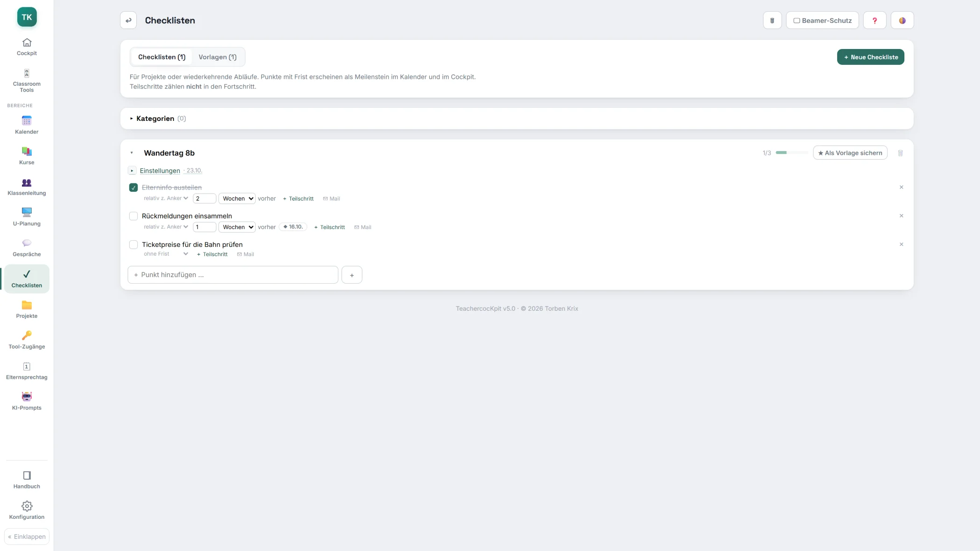Click Neue Checkliste button
The width and height of the screenshot is (980, 551).
(x=870, y=57)
